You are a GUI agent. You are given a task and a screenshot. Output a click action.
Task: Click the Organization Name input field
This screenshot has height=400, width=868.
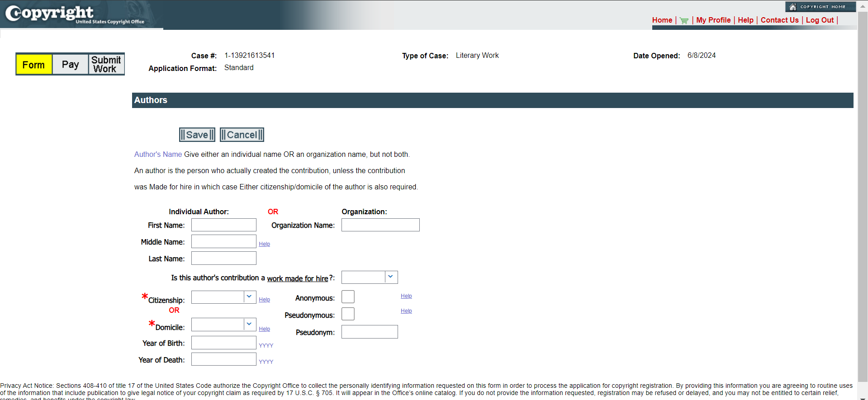[x=380, y=225]
